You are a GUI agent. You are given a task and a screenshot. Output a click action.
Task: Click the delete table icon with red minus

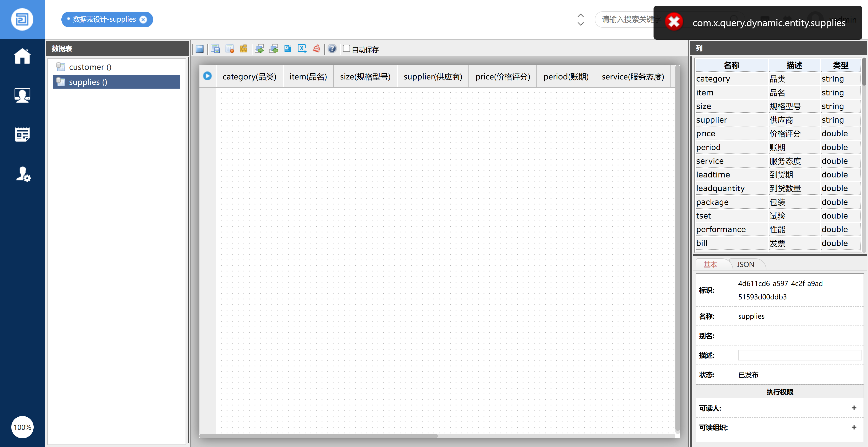click(230, 49)
